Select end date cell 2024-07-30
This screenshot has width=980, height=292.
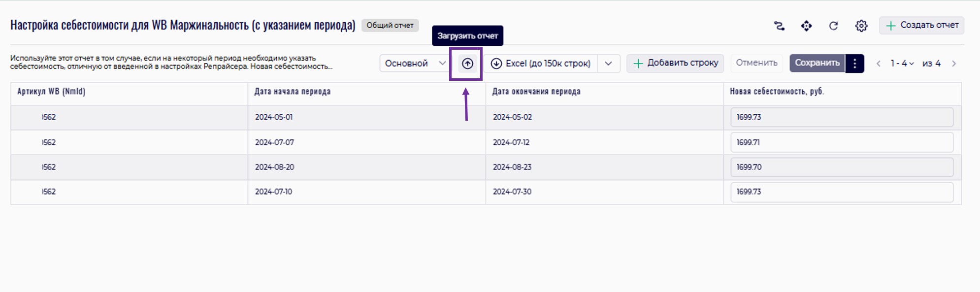point(604,192)
